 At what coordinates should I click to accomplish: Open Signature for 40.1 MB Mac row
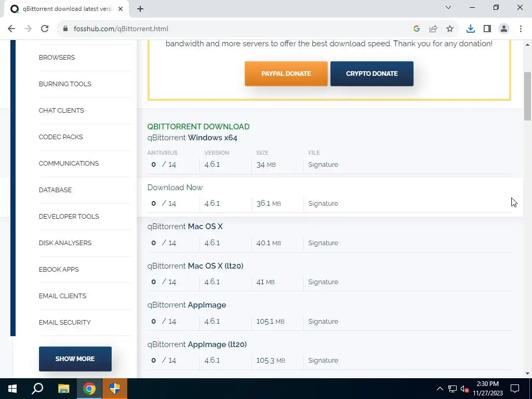pos(323,243)
